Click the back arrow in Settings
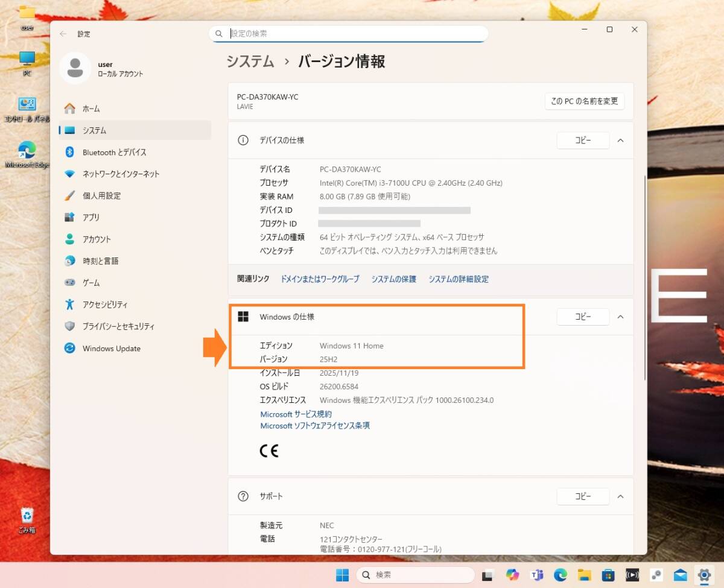Image resolution: width=724 pixels, height=588 pixels. tap(63, 34)
